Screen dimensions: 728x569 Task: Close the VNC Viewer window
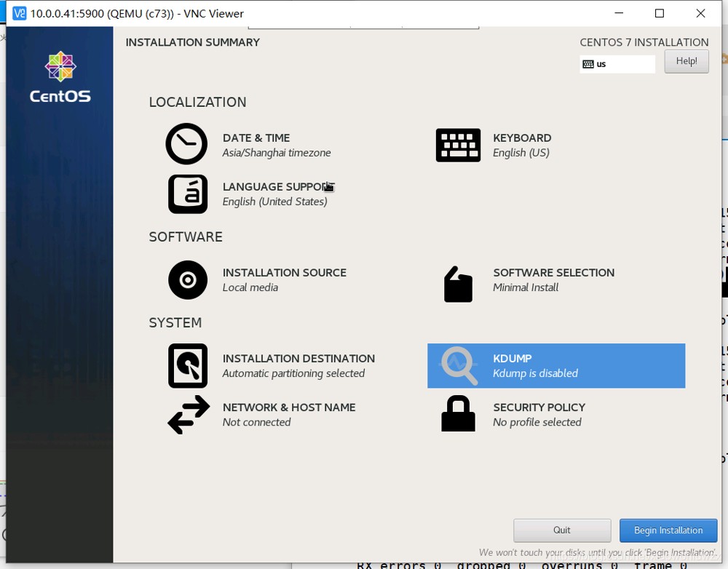[x=700, y=13]
